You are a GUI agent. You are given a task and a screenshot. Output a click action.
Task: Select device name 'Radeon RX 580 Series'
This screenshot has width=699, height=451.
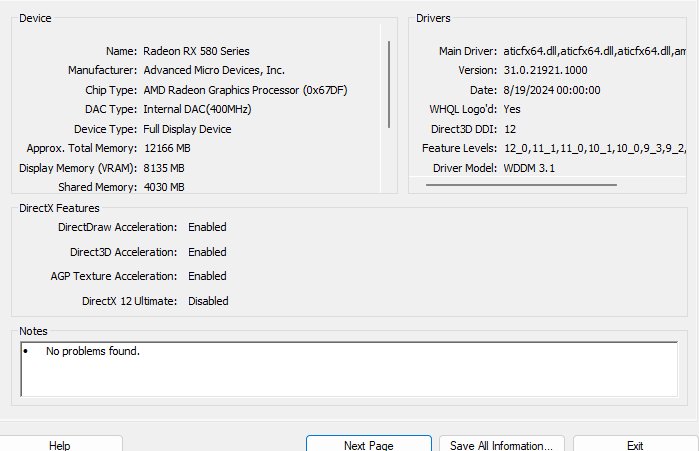196,51
